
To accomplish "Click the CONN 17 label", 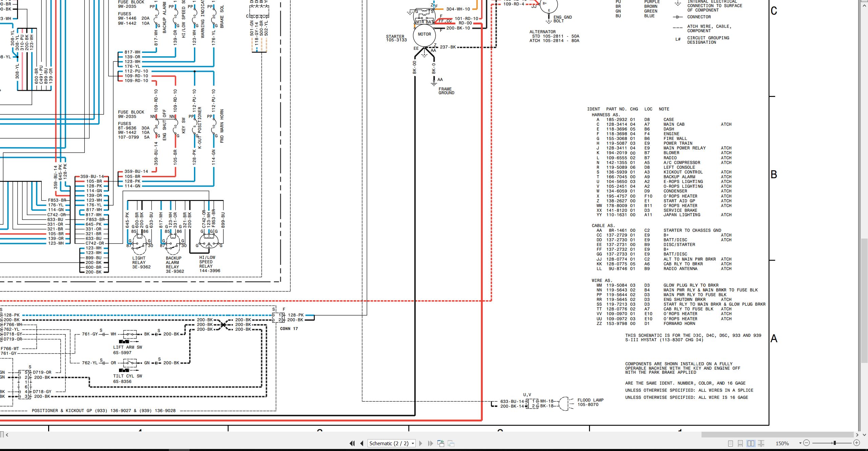I will click(289, 329).
